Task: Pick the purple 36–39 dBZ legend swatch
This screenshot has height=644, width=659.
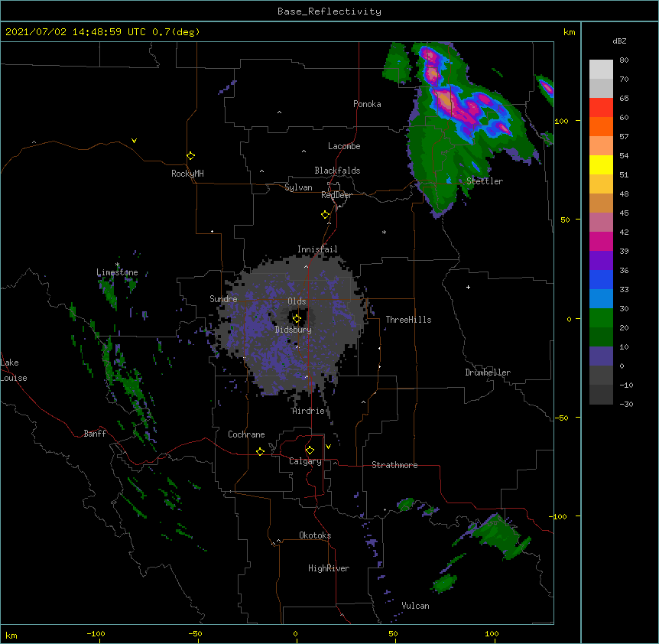Action: [x=601, y=260]
